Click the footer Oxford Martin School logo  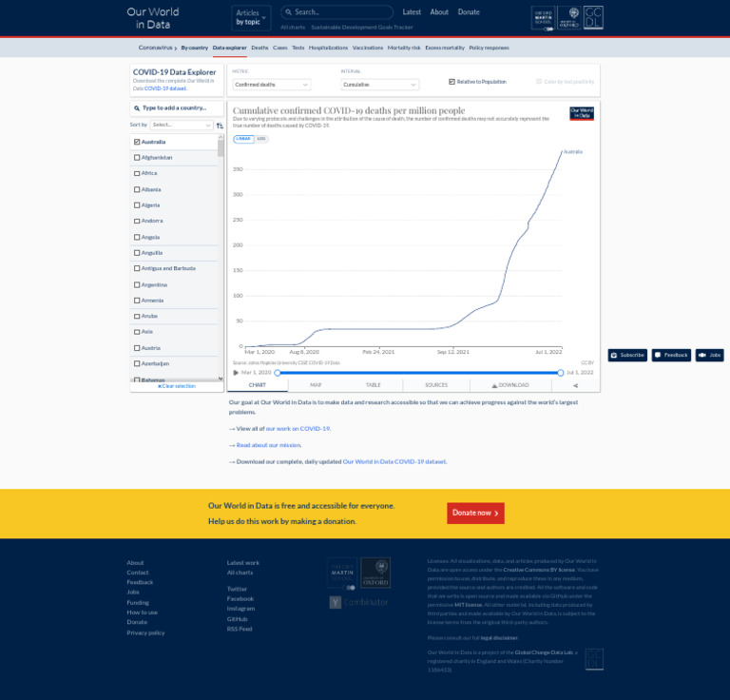click(342, 574)
